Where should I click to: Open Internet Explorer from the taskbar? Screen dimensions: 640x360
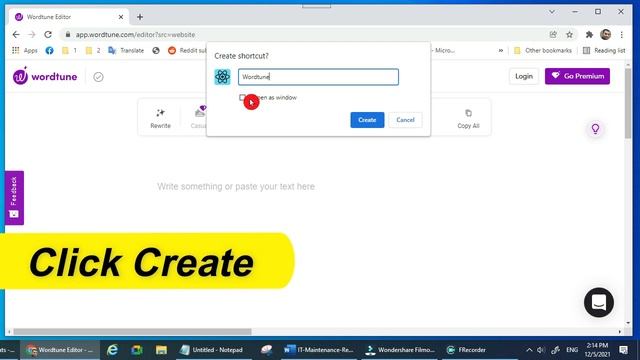coord(112,350)
